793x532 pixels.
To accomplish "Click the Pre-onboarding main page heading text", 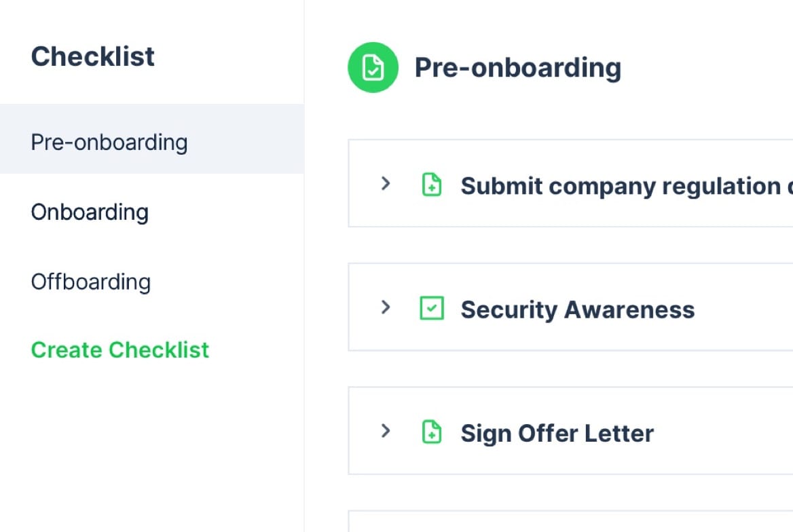I will click(517, 68).
